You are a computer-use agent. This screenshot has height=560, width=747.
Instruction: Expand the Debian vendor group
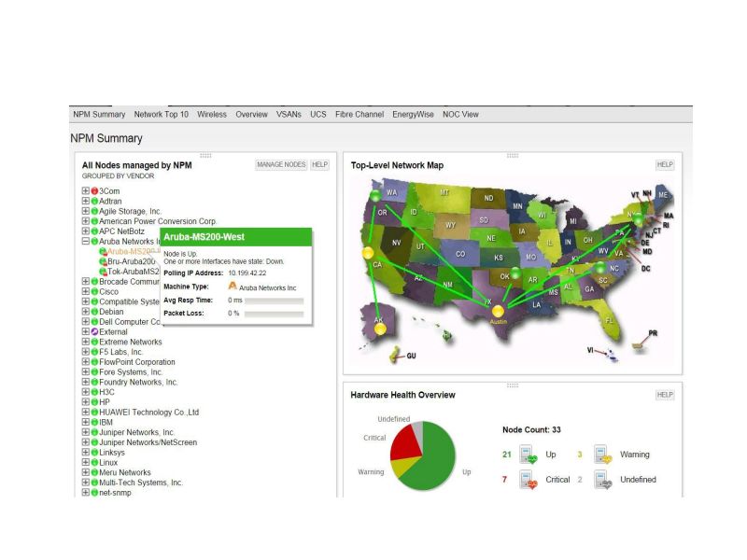point(85,311)
